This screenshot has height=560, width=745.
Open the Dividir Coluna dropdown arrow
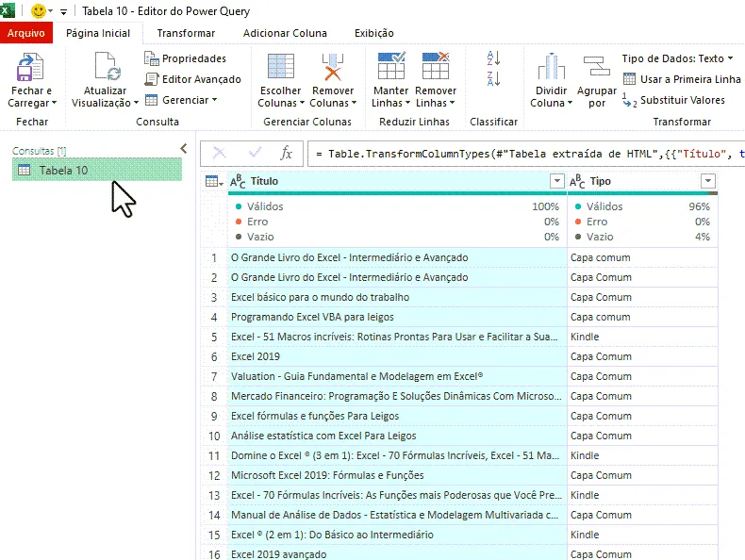point(570,103)
